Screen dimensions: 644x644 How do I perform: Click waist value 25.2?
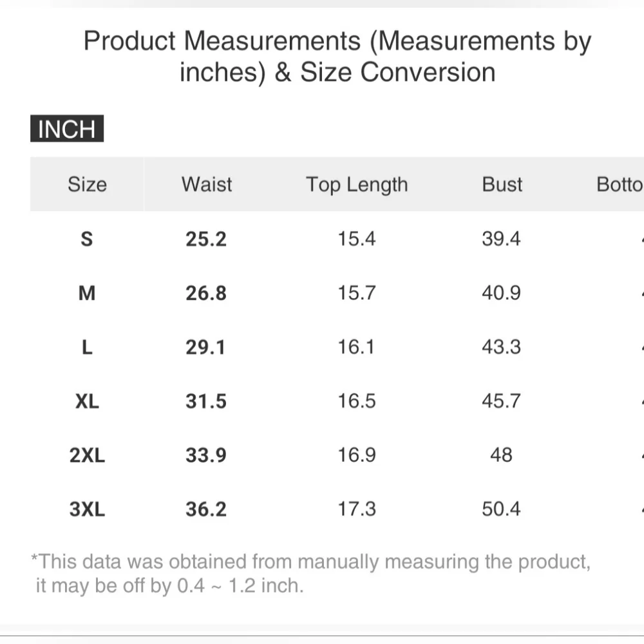(206, 239)
